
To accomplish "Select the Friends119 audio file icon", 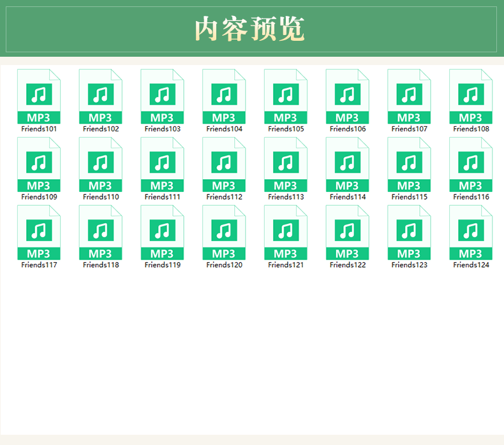I will click(162, 233).
